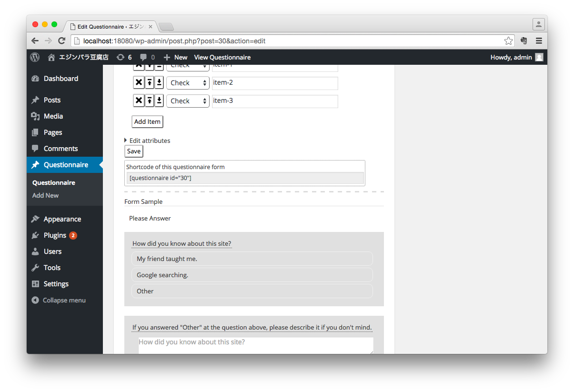Collapse menu via circle arrow icon
The width and height of the screenshot is (574, 392).
click(x=35, y=300)
